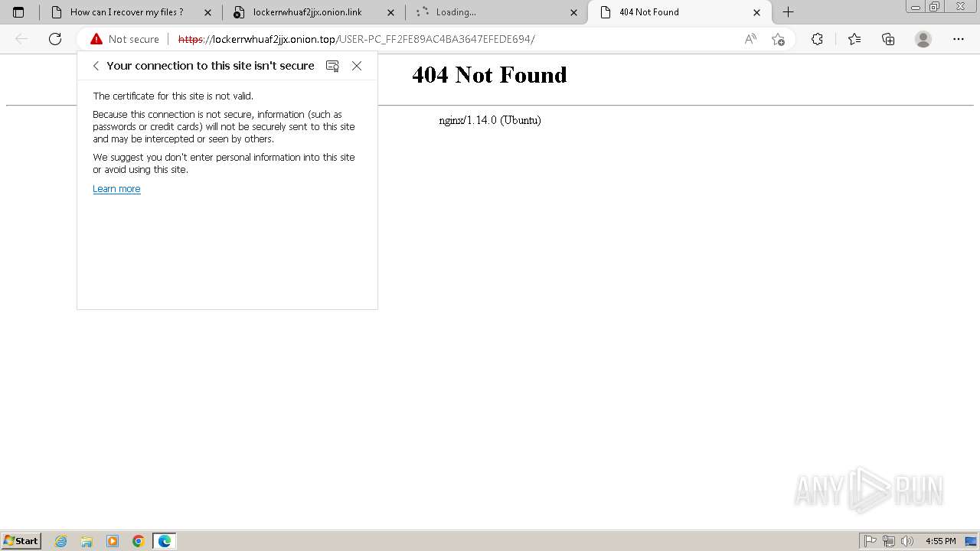Open the Windows Start menu
Viewport: 980px width, 551px height.
click(21, 540)
